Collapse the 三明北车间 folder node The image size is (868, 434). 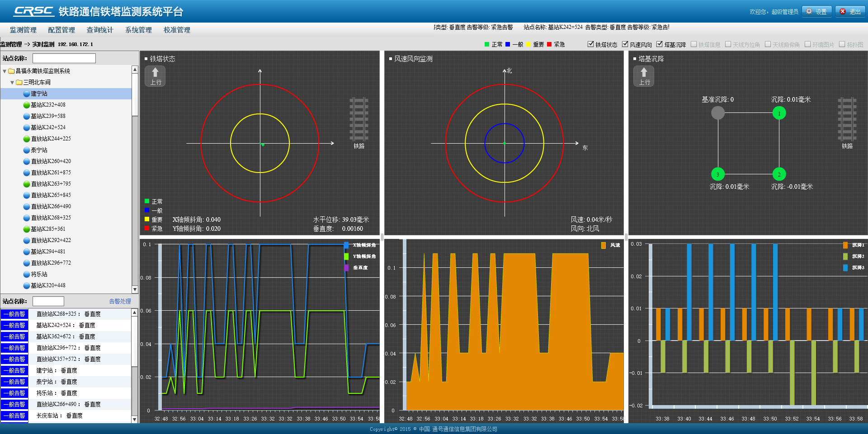pyautogui.click(x=12, y=83)
